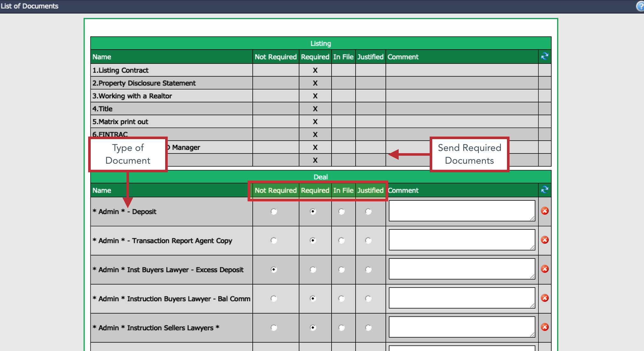
Task: Remove the Inst Buyers Lawyer Excess Deposit row
Action: 545,269
